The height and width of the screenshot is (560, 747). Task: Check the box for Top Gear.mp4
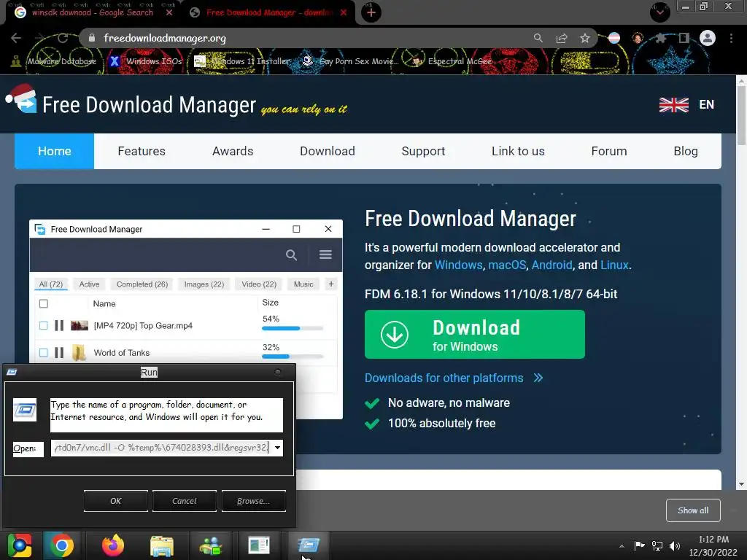[x=43, y=325]
